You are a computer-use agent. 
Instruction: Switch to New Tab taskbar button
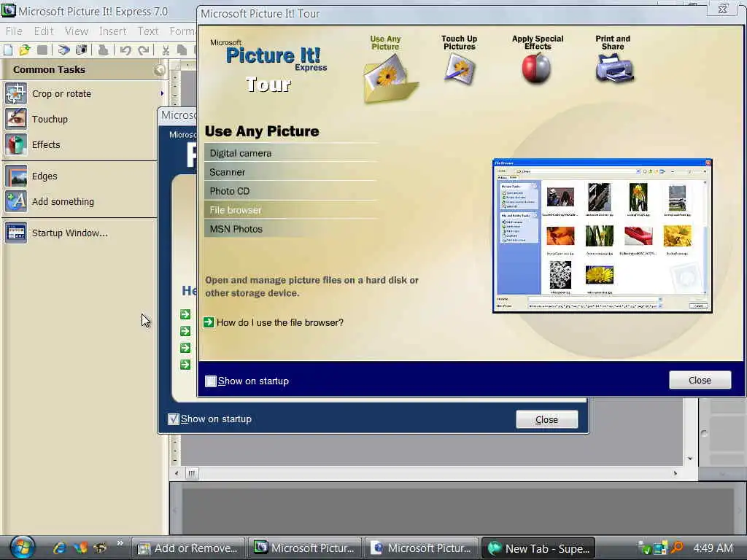point(539,548)
